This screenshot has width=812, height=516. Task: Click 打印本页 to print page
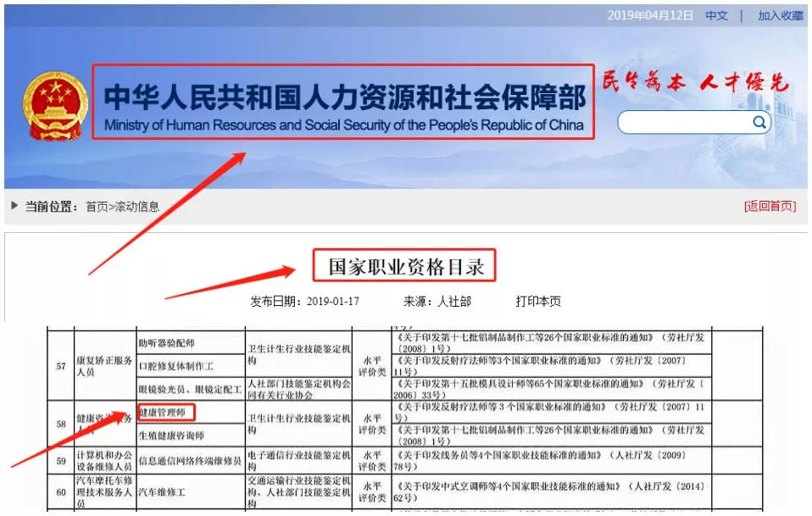tap(538, 301)
